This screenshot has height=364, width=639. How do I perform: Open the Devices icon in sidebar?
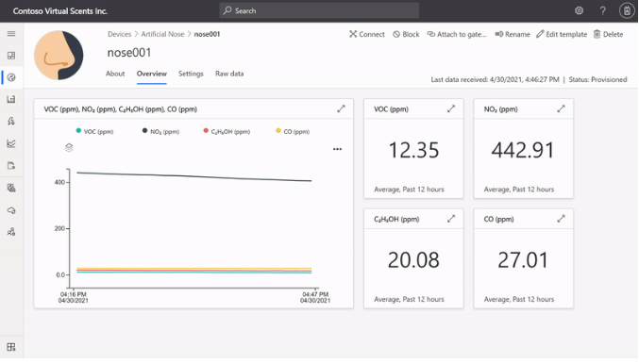pyautogui.click(x=11, y=77)
